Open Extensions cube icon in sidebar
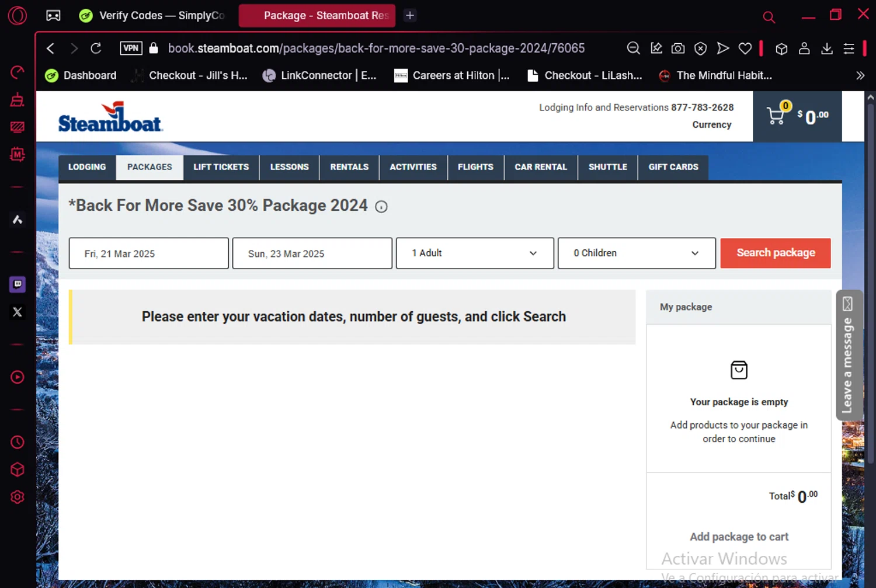The height and width of the screenshot is (588, 876). coord(18,469)
